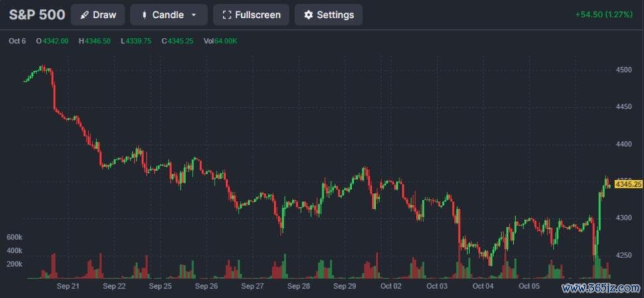Click the Fullscreen brackets icon

pos(227,15)
